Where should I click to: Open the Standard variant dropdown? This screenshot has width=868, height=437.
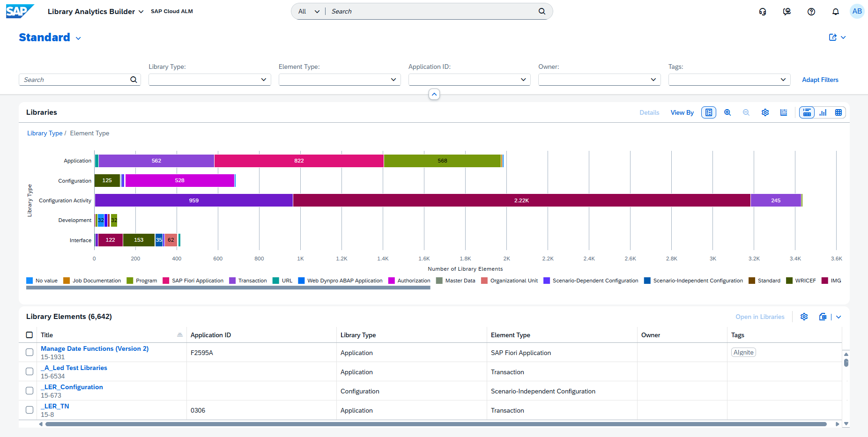(78, 38)
